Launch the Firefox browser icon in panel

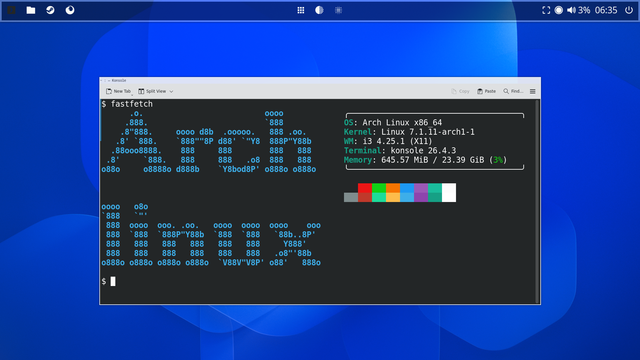[70, 10]
